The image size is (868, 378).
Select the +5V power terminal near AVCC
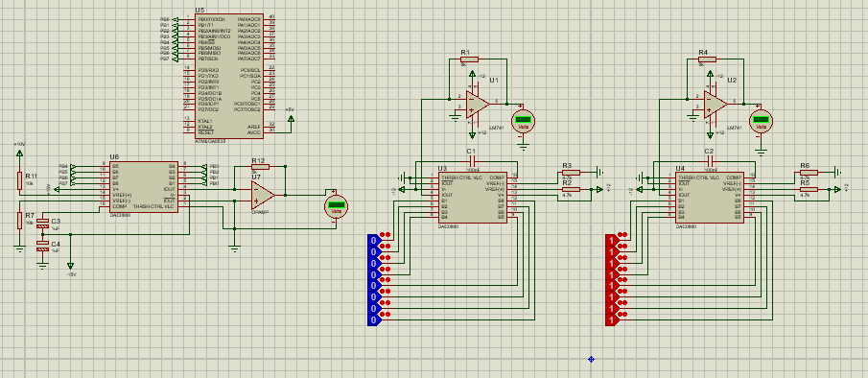[x=291, y=117]
